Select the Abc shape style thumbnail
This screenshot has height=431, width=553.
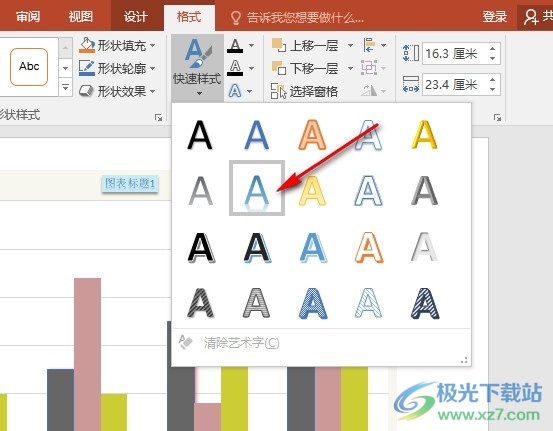tap(29, 67)
